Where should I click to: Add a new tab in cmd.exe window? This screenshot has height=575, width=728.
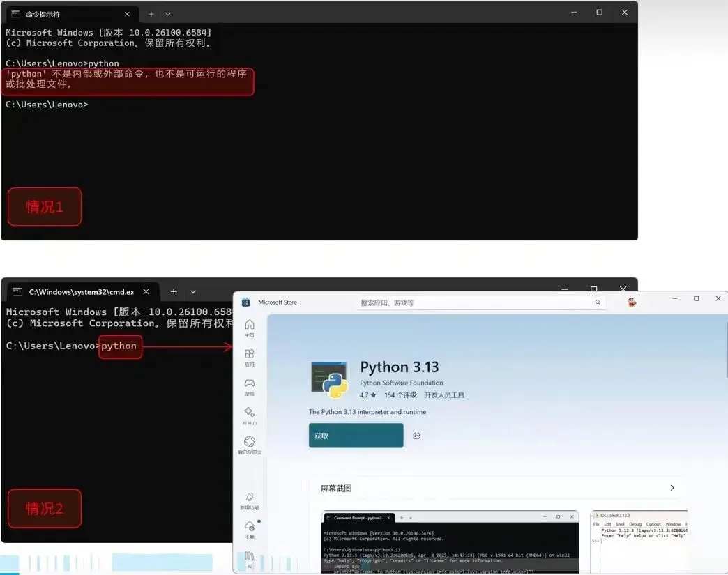coord(174,291)
